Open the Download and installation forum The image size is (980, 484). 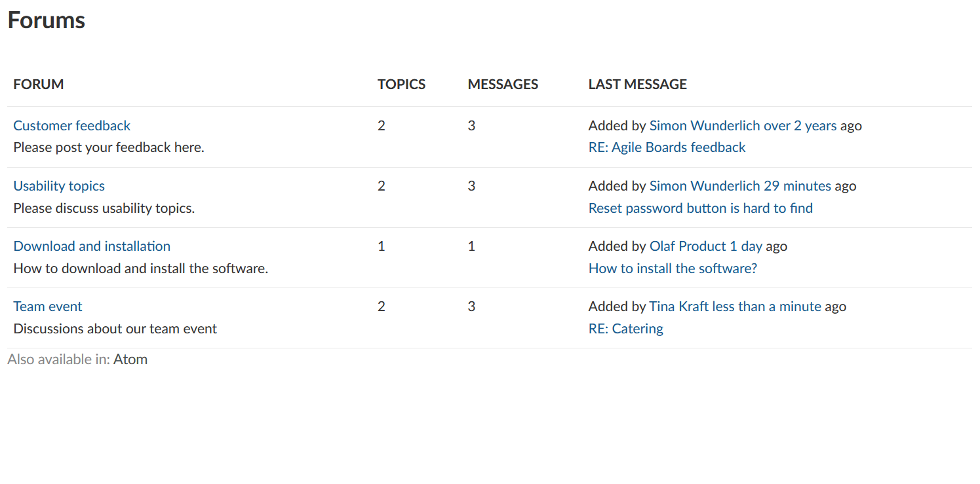point(91,246)
